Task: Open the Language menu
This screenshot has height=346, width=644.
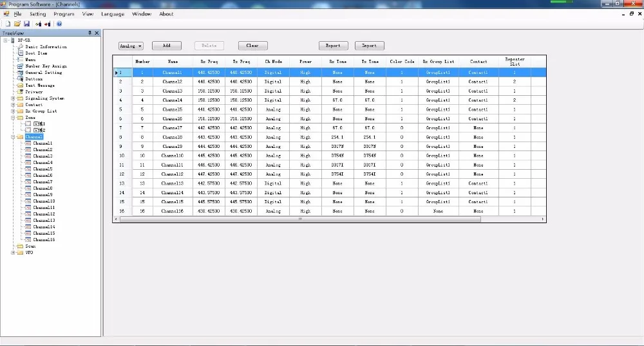Action: click(x=113, y=14)
